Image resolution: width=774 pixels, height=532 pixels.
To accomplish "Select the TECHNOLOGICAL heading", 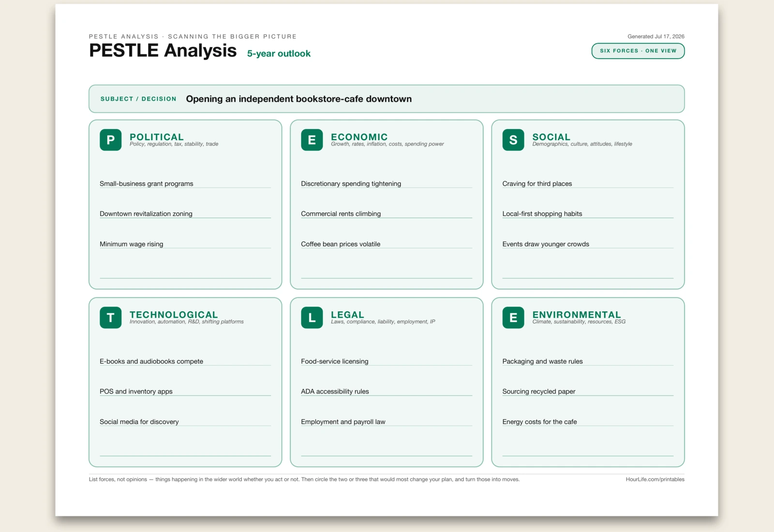I will (x=174, y=315).
